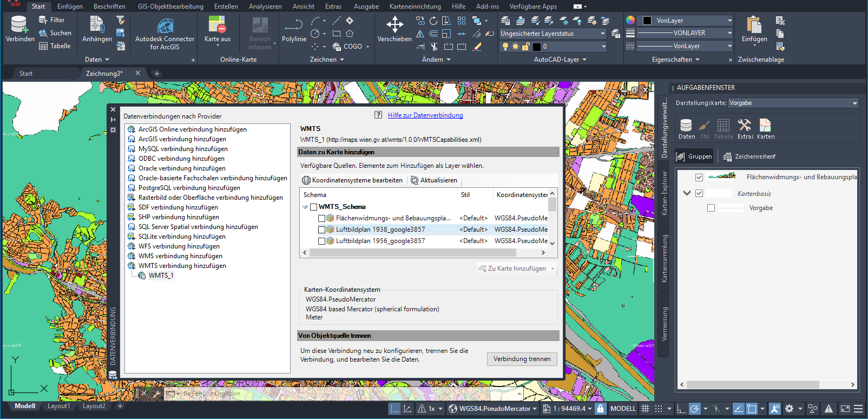Tick the WMTS_Schema checkbox
Viewport: 868px width, 419px height.
(x=313, y=207)
